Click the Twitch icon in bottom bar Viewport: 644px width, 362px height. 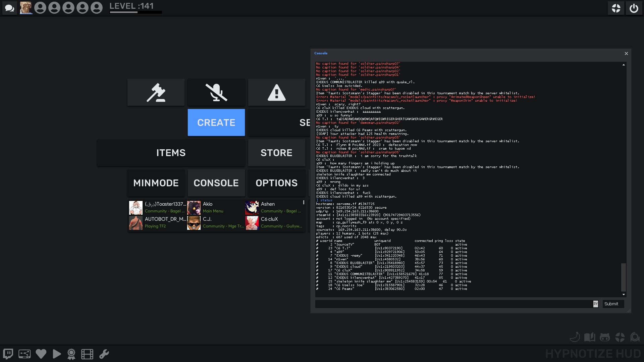8,354
